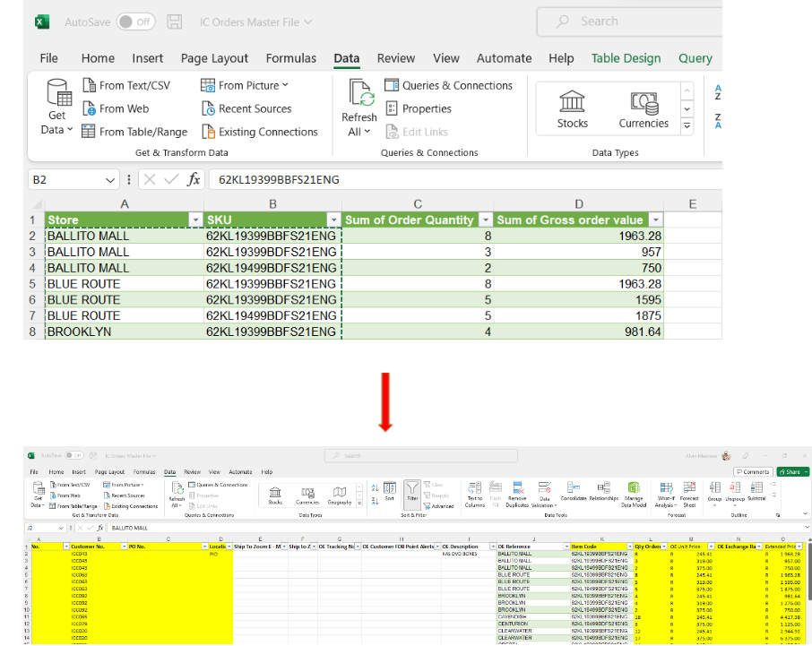Open the Store column filter dropdown
The image size is (812, 646).
click(194, 220)
